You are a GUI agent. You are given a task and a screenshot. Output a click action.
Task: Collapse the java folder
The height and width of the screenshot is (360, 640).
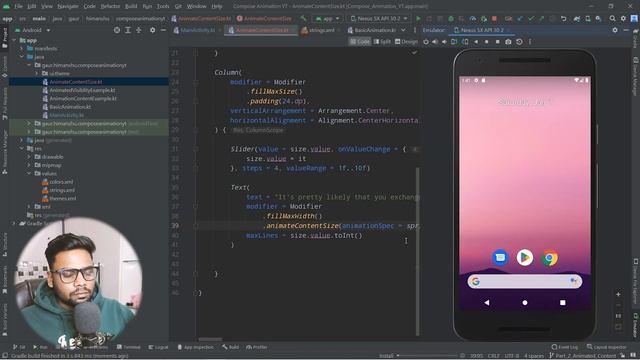22,57
